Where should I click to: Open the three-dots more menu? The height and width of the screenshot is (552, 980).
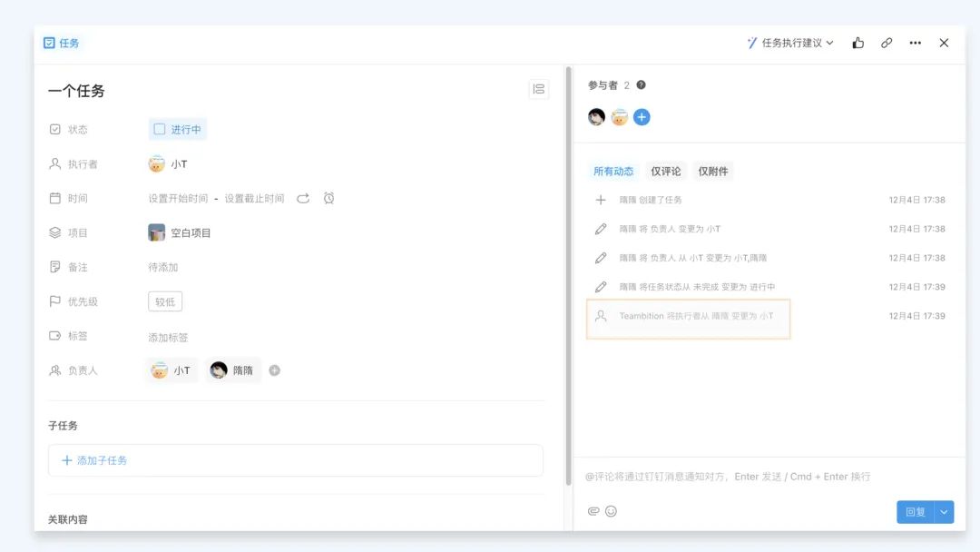[915, 43]
